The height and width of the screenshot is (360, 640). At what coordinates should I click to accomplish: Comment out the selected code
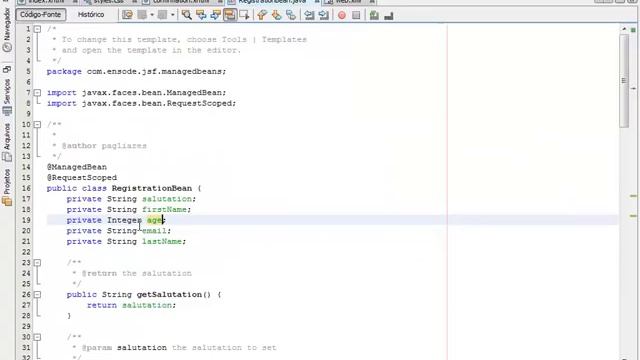tap(374, 15)
